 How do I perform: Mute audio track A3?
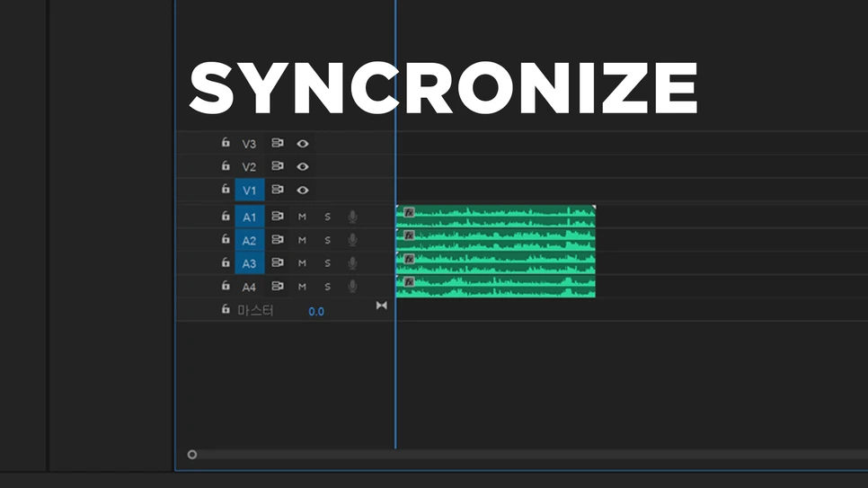pos(302,263)
